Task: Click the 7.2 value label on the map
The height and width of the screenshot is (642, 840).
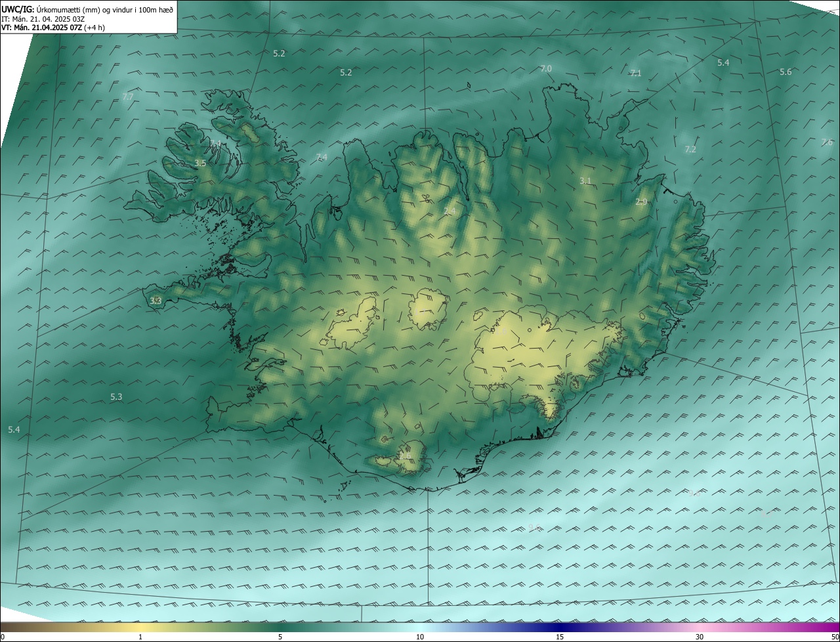Action: (x=690, y=150)
